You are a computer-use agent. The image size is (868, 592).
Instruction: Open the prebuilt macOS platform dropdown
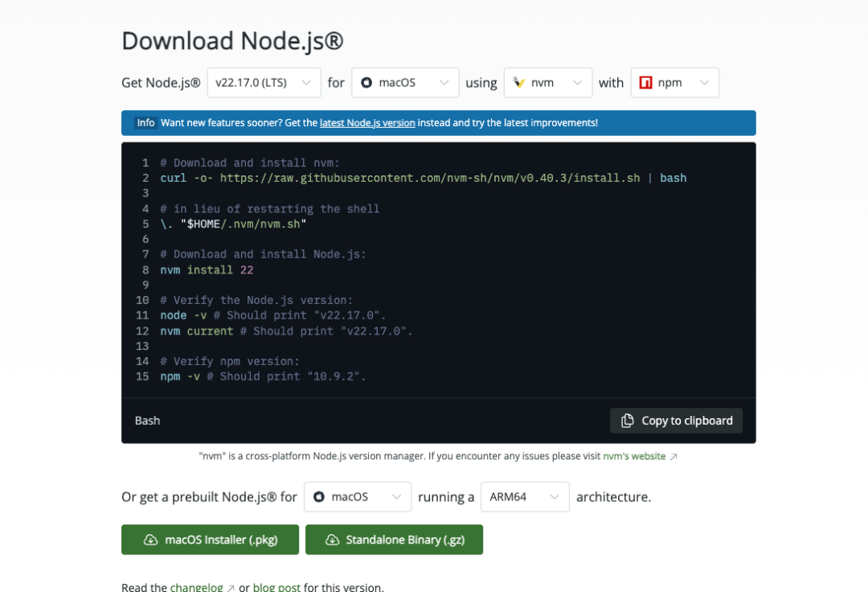(x=358, y=497)
